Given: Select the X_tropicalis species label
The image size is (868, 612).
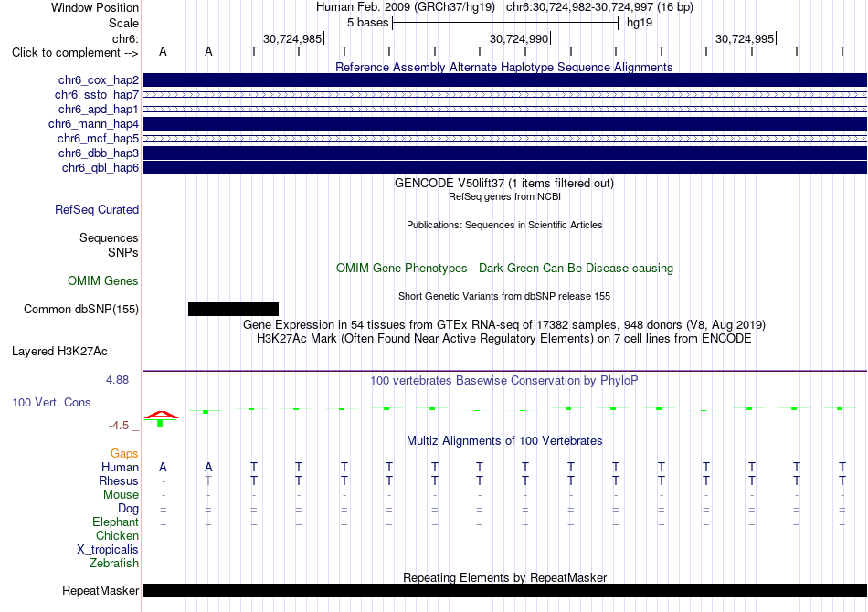Looking at the screenshot, I should click(x=108, y=550).
